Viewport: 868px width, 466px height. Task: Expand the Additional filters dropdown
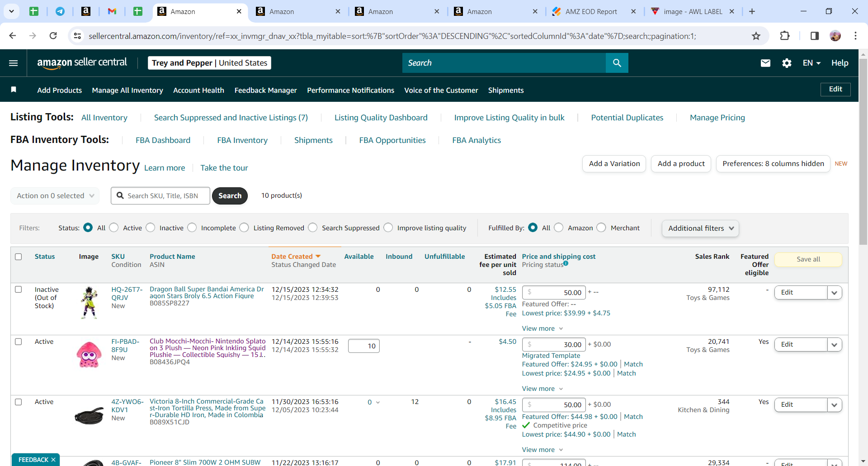(x=700, y=228)
